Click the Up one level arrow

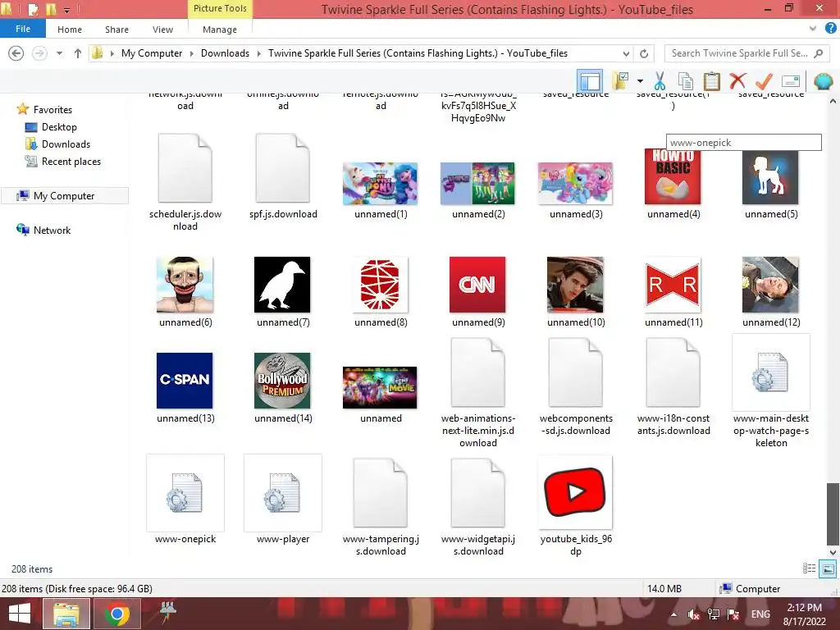click(78, 53)
